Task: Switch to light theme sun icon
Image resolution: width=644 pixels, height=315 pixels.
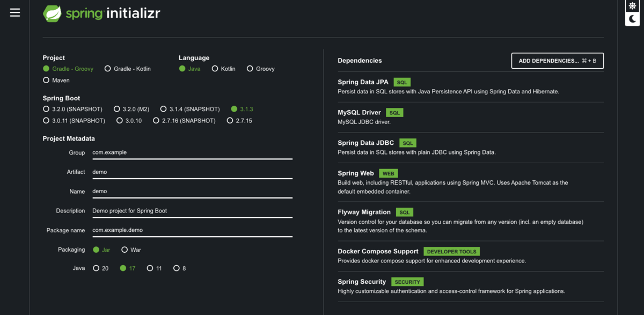Action: pyautogui.click(x=632, y=6)
